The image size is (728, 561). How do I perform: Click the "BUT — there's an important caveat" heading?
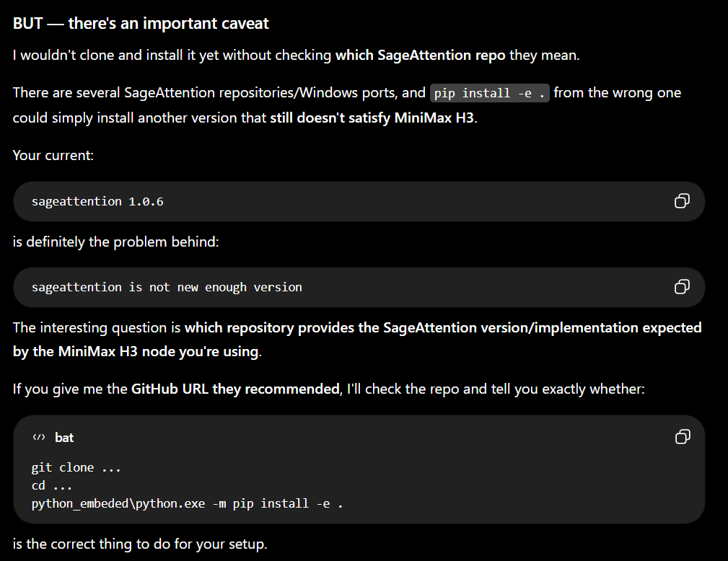pyautogui.click(x=141, y=23)
